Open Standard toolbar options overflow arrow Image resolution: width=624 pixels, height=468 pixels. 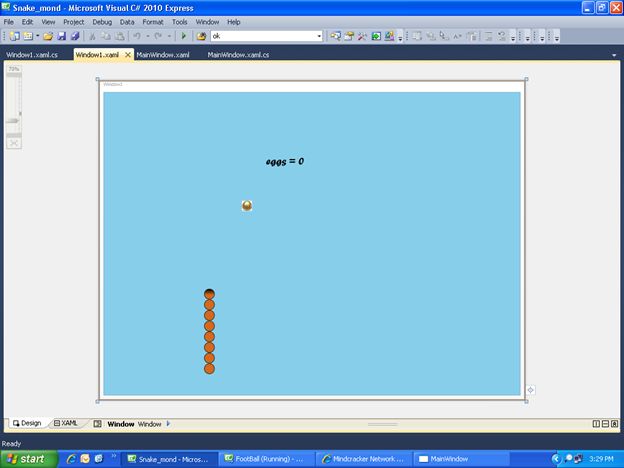pyautogui.click(x=400, y=37)
